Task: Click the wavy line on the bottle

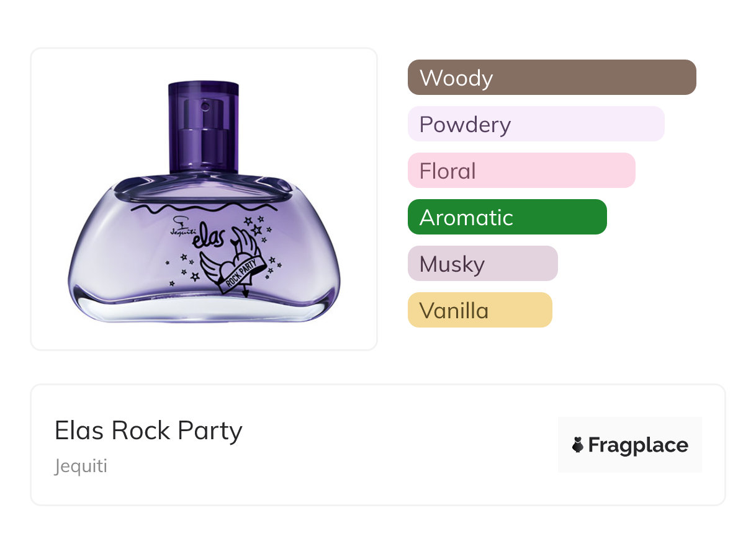Action: coord(204,205)
